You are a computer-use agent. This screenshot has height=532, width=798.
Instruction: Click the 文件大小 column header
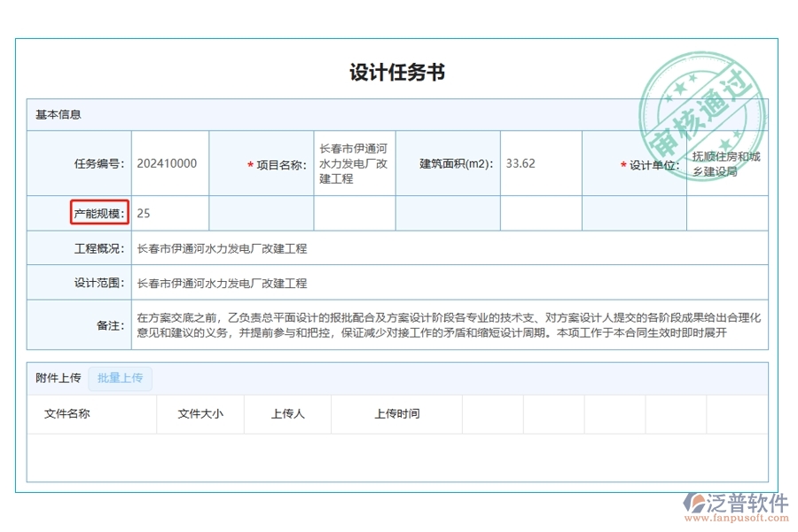pos(200,413)
